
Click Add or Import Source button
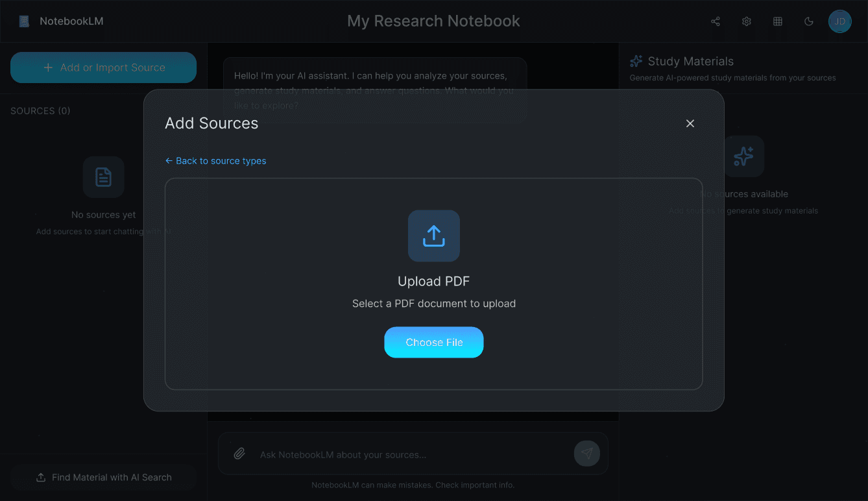pos(103,67)
